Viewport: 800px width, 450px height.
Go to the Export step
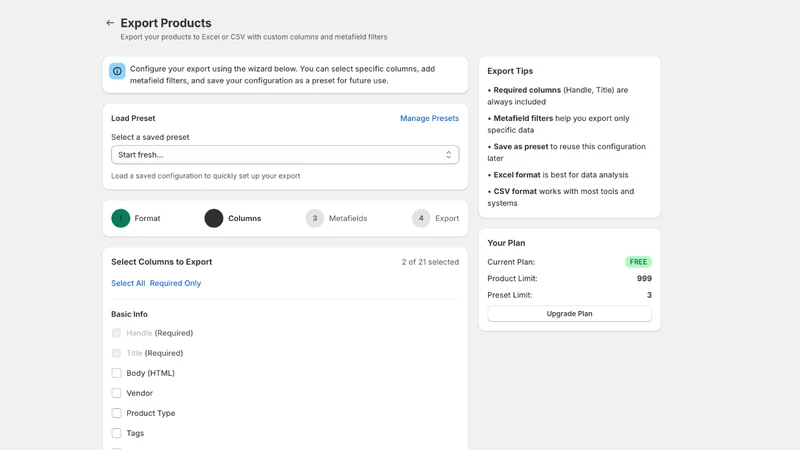pyautogui.click(x=435, y=218)
